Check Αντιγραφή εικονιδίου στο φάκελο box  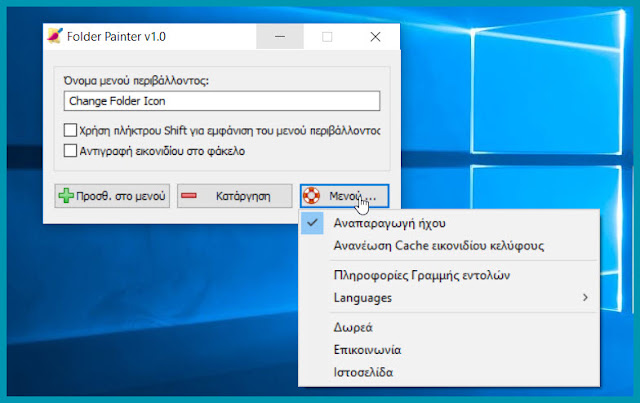(70, 151)
